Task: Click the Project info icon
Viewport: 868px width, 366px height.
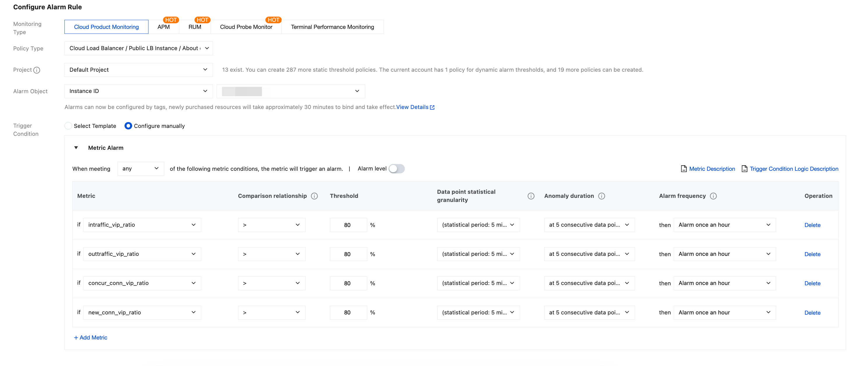Action: pos(37,70)
